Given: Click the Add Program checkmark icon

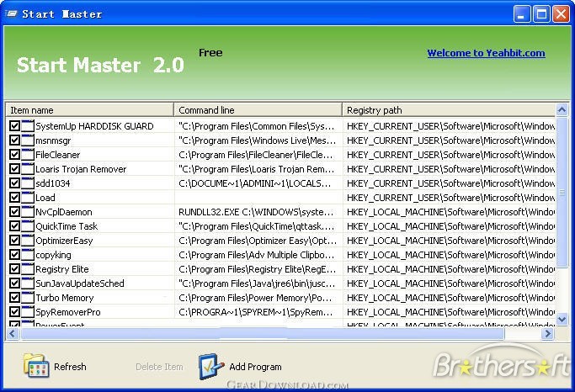Looking at the screenshot, I should click(210, 366).
